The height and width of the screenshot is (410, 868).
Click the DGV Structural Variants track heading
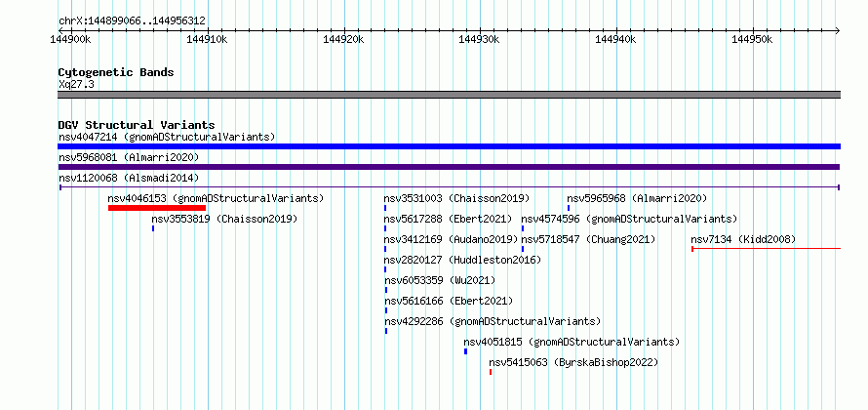tap(137, 125)
